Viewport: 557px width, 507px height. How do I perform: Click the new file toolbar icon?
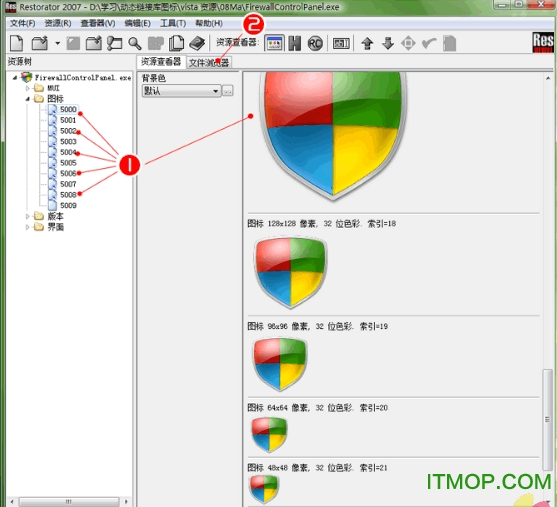(x=16, y=44)
